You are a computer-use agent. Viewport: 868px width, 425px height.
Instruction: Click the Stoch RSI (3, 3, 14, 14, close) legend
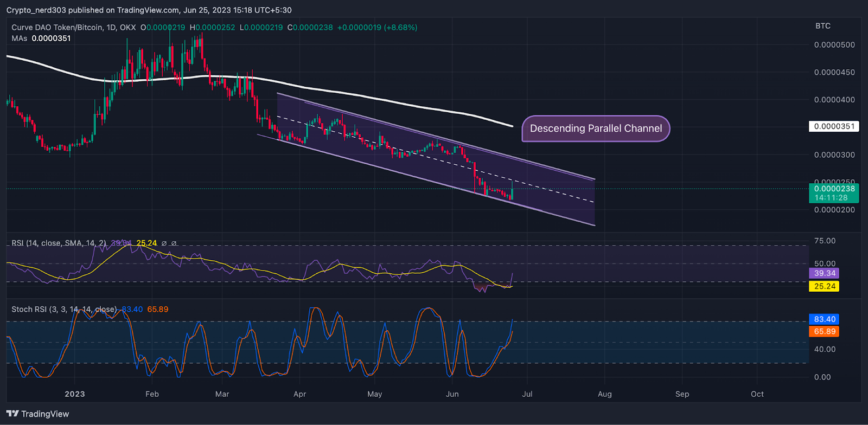point(64,309)
